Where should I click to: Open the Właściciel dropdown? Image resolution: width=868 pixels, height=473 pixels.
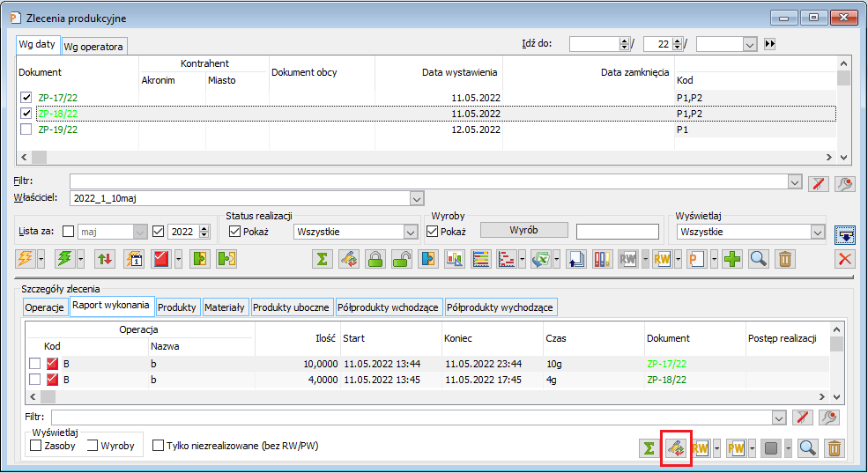417,198
